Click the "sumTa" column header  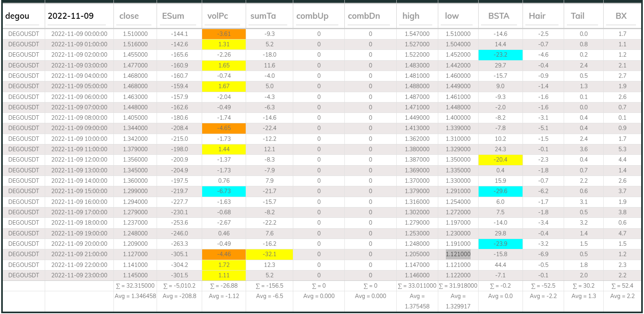click(263, 16)
